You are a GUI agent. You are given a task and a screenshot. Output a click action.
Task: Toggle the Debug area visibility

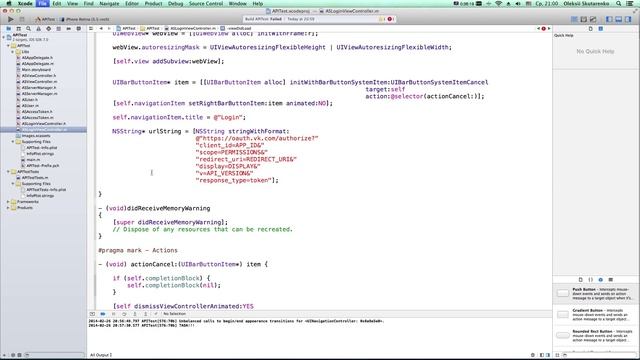pos(618,19)
